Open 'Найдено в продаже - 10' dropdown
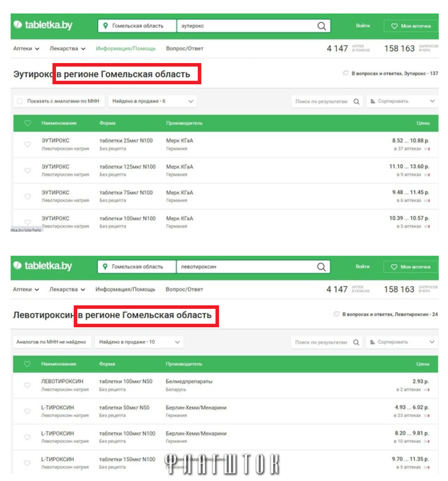This screenshot has height=481, width=448. tap(139, 342)
